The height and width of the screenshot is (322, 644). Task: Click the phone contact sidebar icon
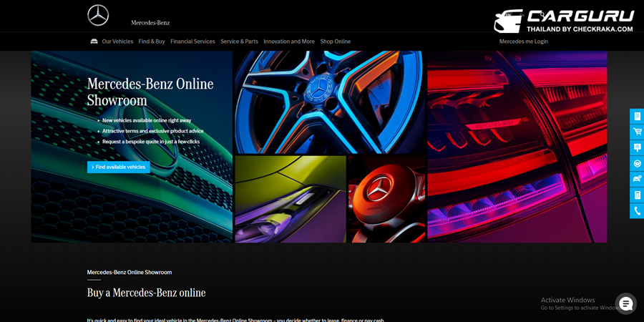(637, 211)
